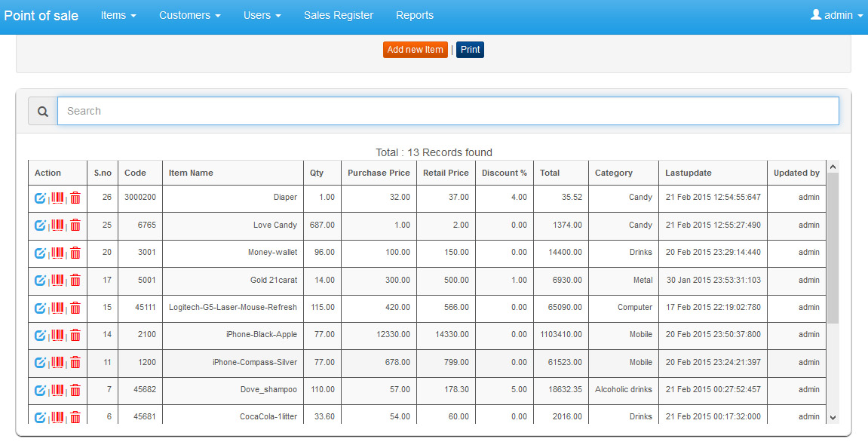Click the Alcoholic drinks category cell
The height and width of the screenshot is (448, 868).
coord(624,389)
